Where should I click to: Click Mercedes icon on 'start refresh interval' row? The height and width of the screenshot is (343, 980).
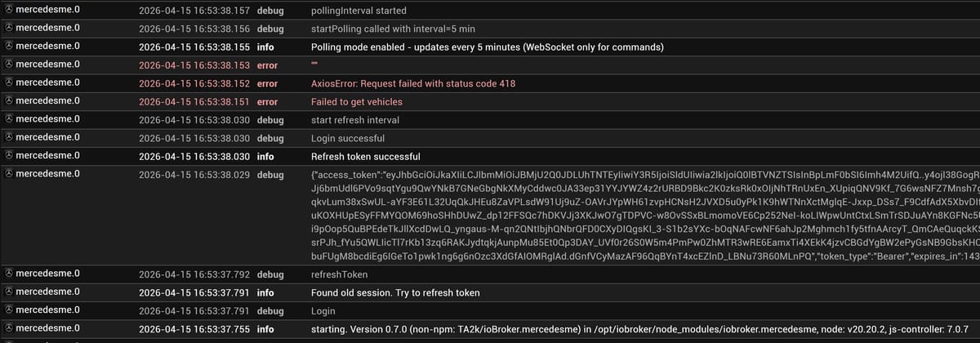(9, 119)
